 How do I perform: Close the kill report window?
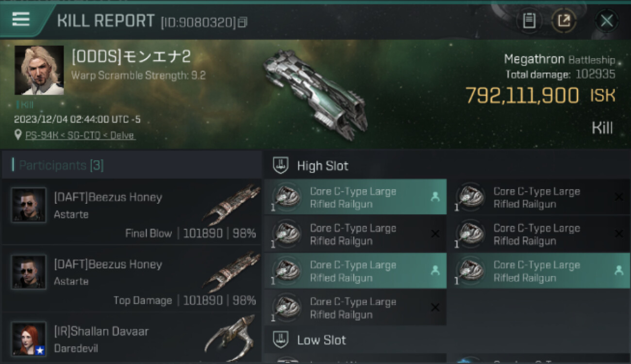(607, 21)
